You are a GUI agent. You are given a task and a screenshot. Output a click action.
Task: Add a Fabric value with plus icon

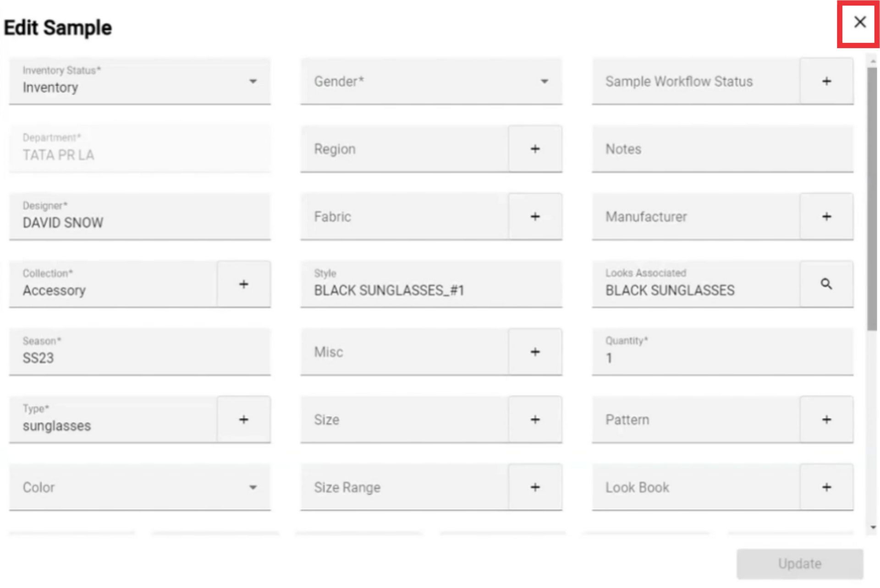(x=535, y=216)
